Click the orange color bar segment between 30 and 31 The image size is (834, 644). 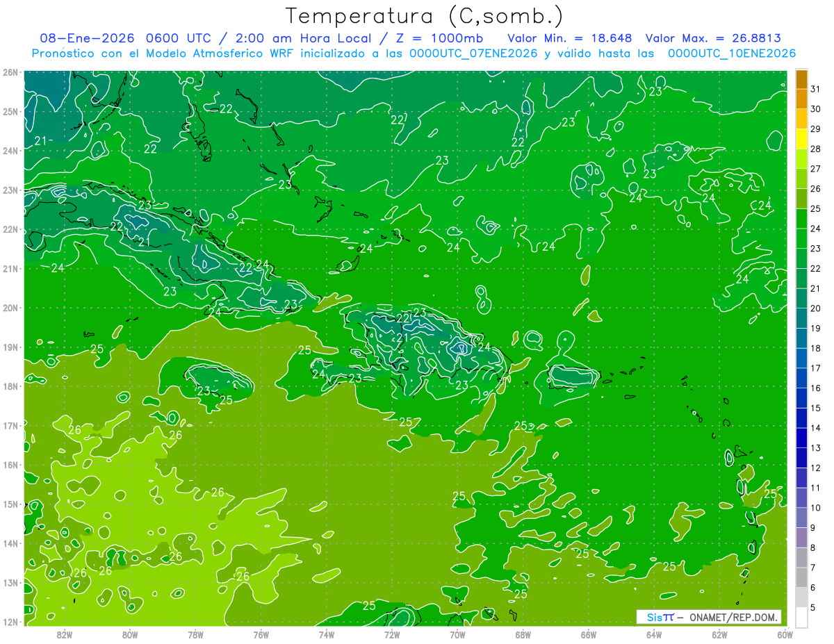tap(801, 99)
